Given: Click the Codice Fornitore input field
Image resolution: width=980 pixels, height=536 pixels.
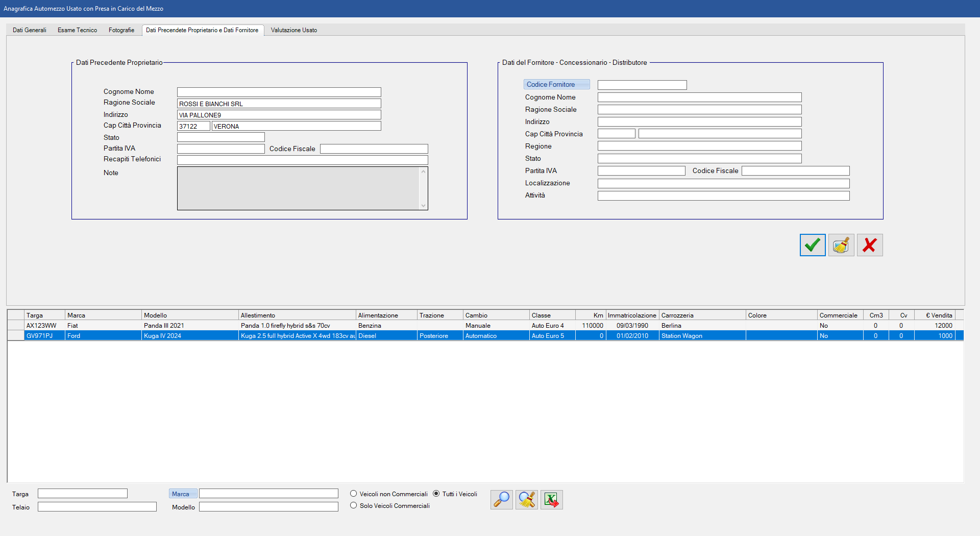Looking at the screenshot, I should [642, 85].
